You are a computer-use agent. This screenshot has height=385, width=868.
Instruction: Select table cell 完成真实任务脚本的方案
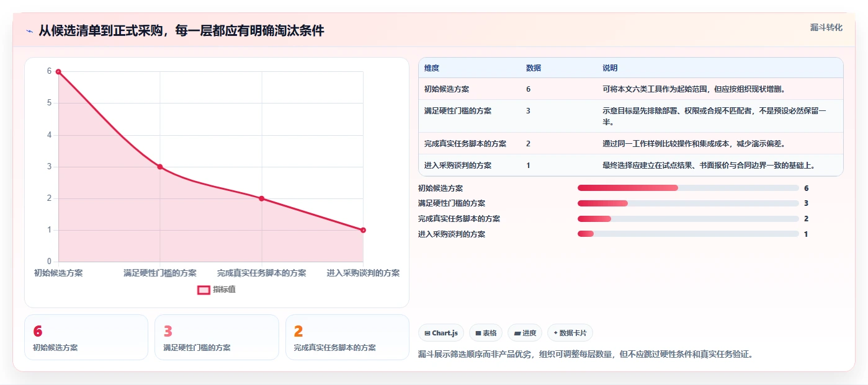click(x=465, y=144)
